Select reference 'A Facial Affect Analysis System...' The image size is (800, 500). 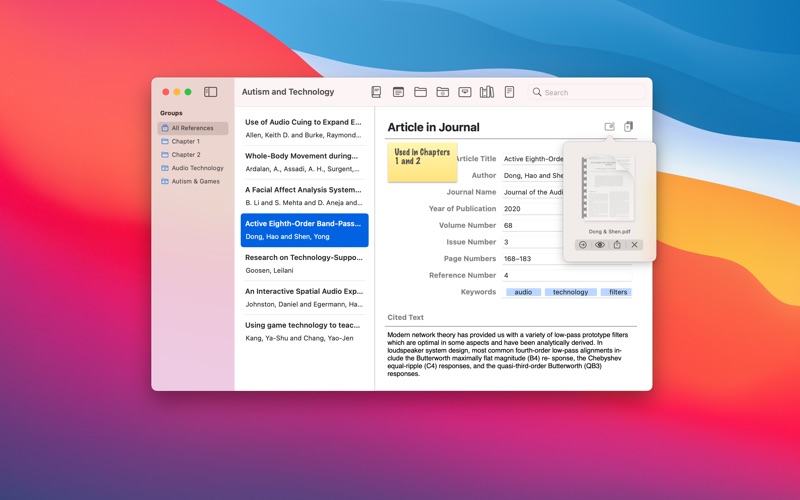(x=304, y=196)
